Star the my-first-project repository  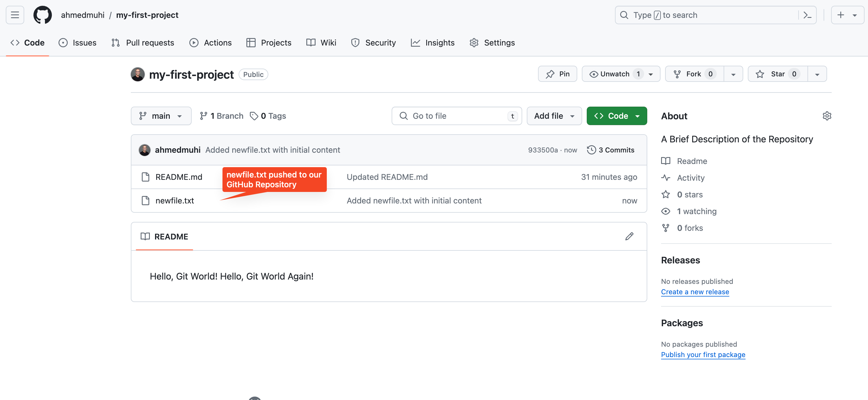click(777, 74)
